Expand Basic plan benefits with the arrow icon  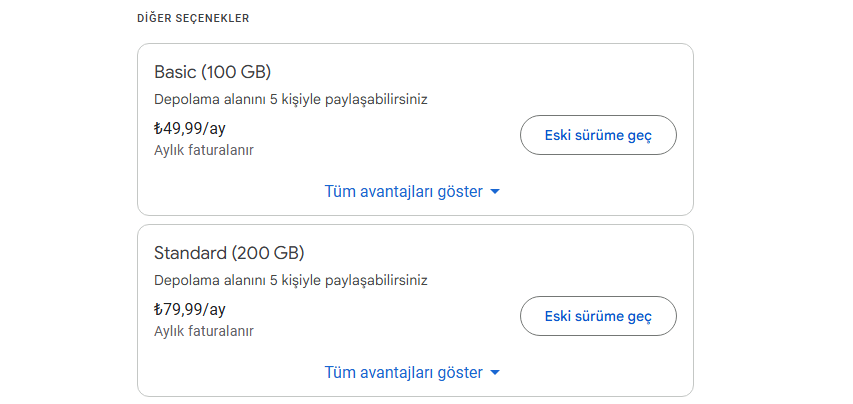pyautogui.click(x=495, y=192)
